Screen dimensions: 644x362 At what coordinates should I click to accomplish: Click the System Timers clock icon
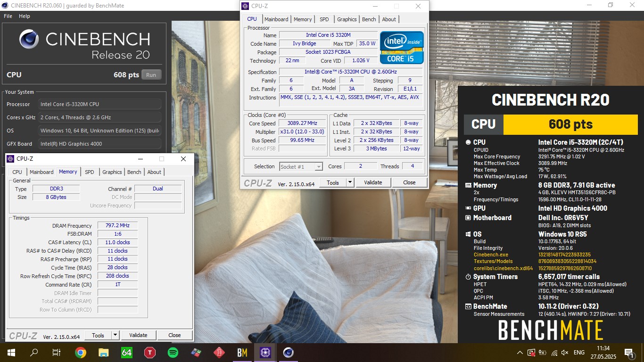click(x=468, y=277)
